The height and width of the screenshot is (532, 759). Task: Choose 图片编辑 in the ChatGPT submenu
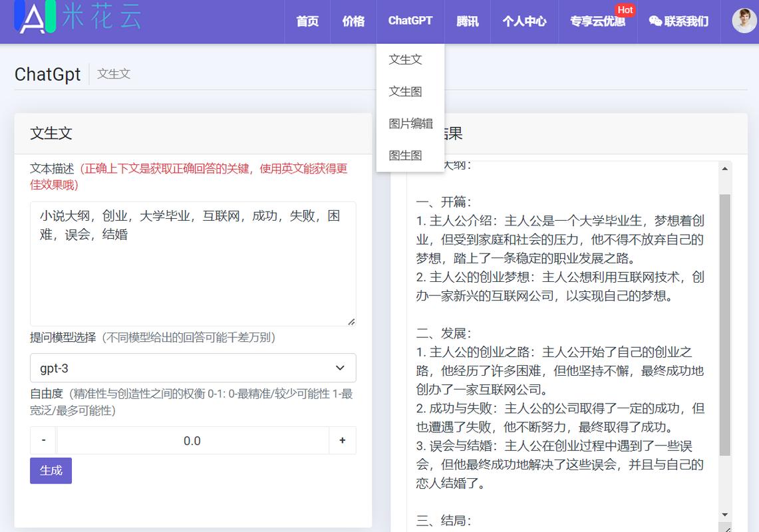pos(410,123)
